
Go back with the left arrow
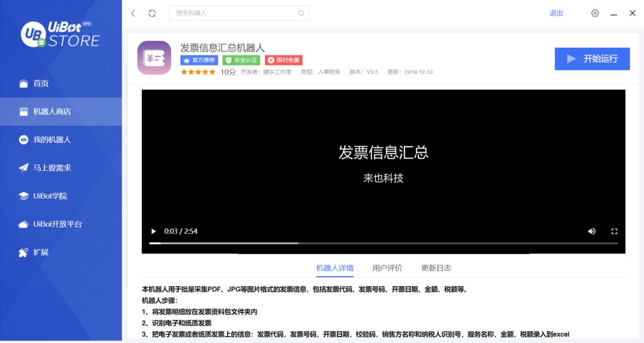(133, 13)
